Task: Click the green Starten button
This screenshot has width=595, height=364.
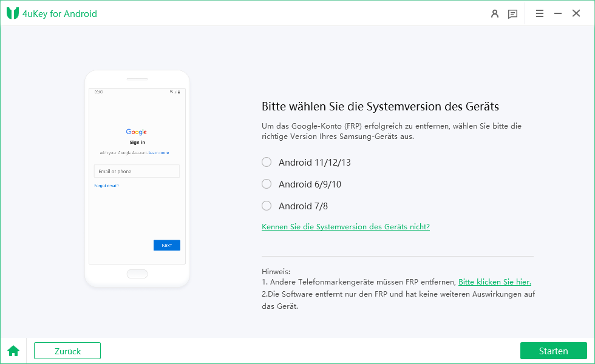Action: pos(554,351)
